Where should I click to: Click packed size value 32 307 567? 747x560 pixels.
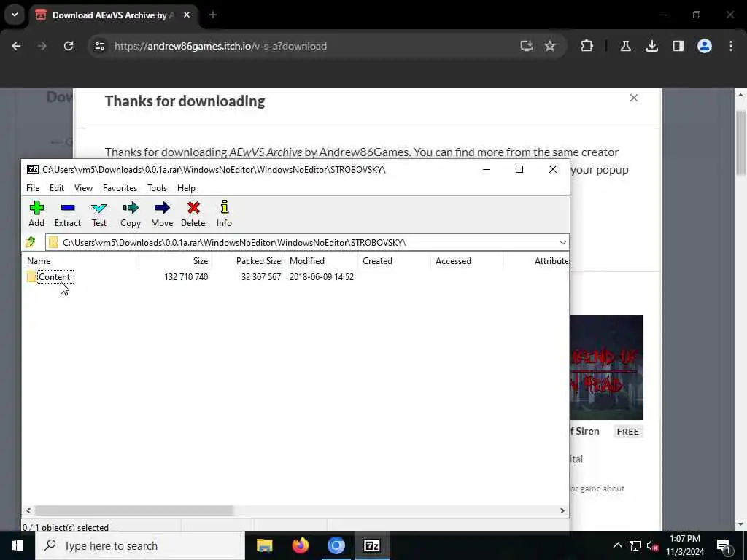(261, 276)
